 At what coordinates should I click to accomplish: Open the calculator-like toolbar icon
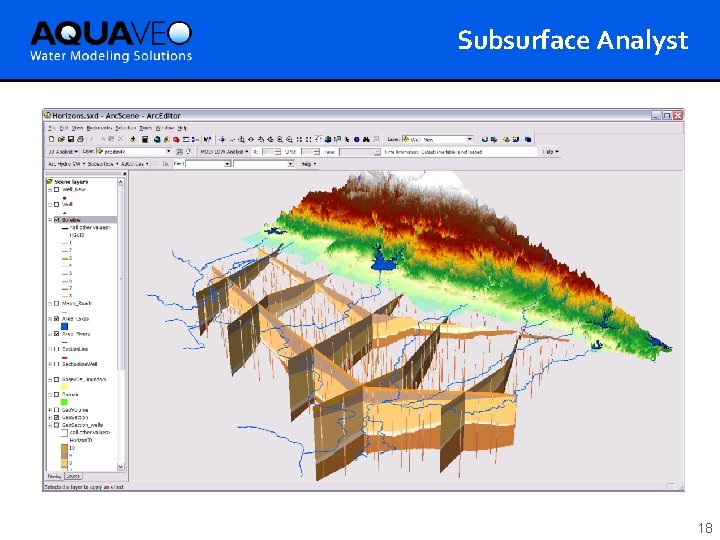click(x=145, y=139)
